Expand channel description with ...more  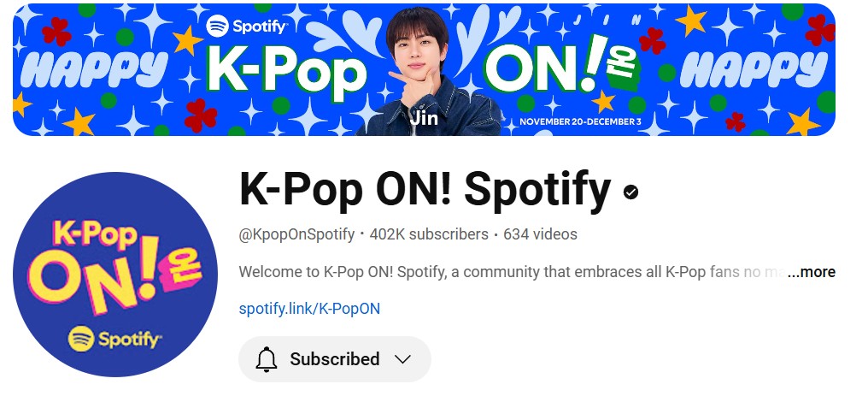click(811, 272)
